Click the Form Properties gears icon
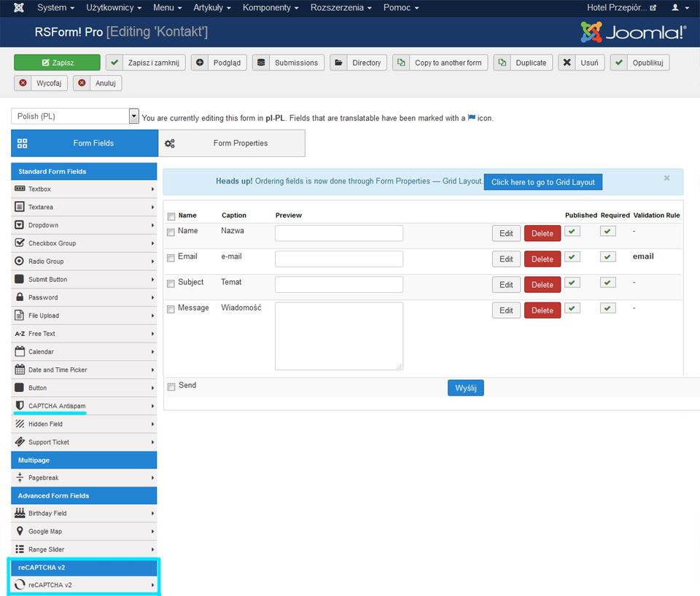The image size is (700, 596). [170, 144]
